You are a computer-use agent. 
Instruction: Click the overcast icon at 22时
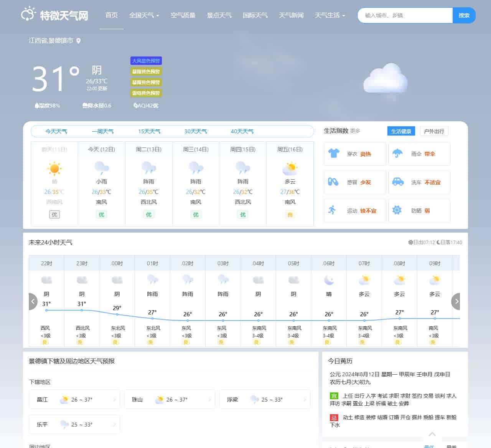click(46, 280)
